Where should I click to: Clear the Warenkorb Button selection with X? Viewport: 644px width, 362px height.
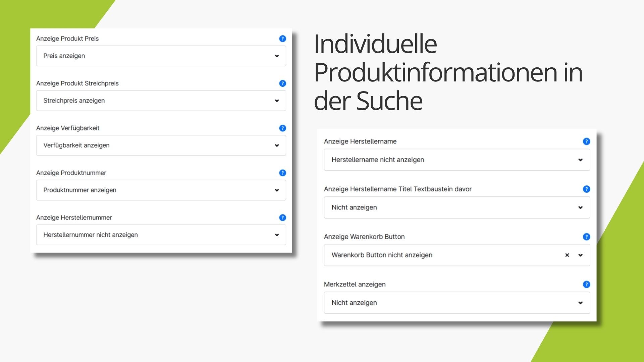pos(567,255)
